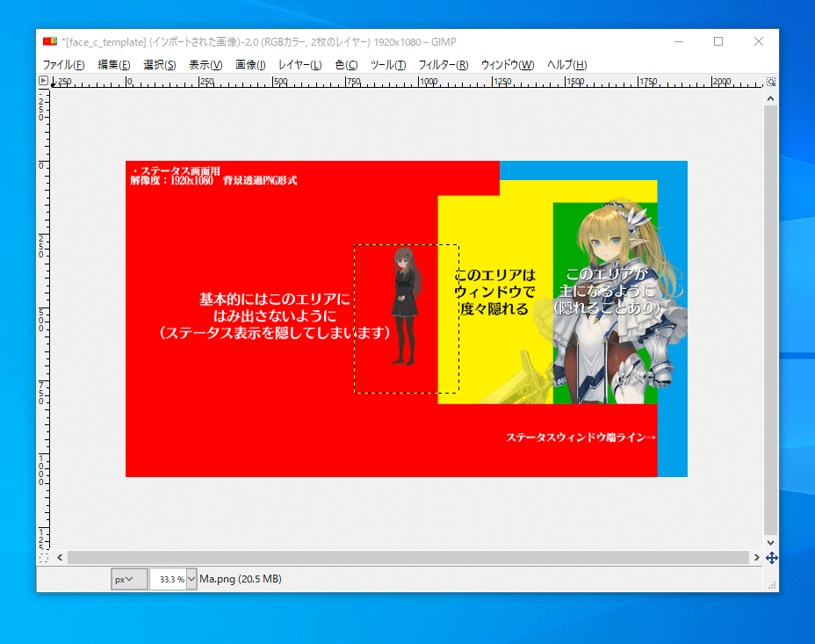Minimize the GIMP window

678,41
